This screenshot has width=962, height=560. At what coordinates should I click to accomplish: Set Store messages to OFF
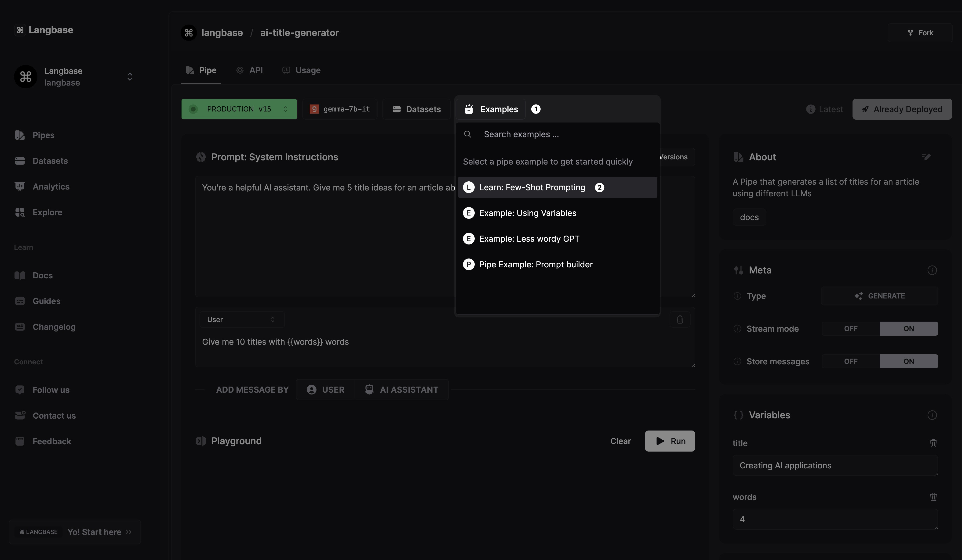[851, 361]
